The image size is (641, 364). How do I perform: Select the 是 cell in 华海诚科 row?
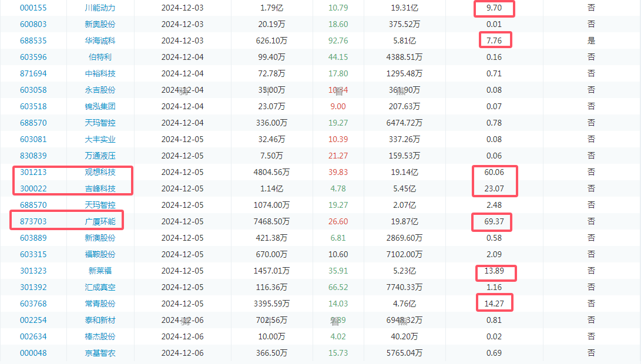click(591, 41)
